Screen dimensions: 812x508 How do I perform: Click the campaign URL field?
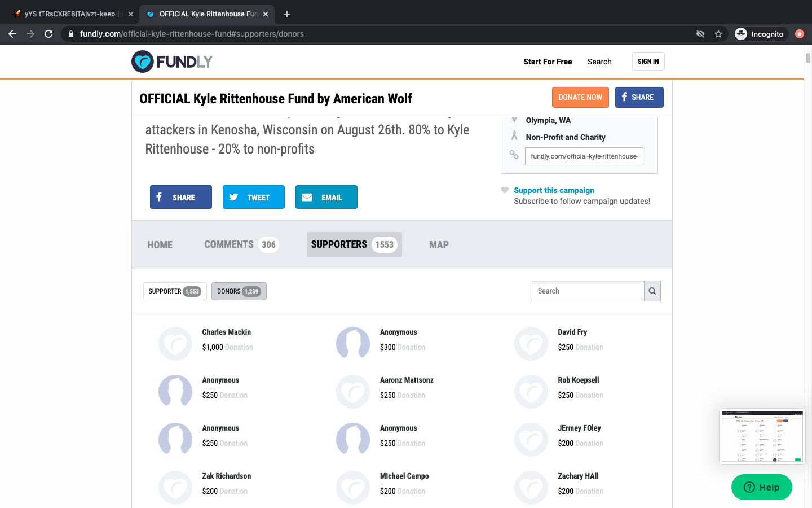(584, 156)
